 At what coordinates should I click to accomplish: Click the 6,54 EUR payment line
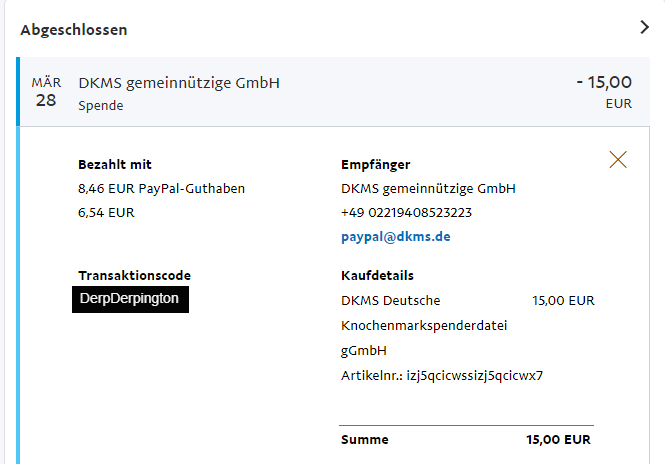point(106,212)
